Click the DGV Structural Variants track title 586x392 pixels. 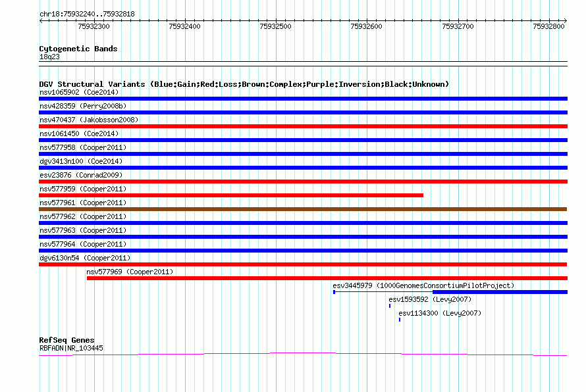pyautogui.click(x=244, y=84)
